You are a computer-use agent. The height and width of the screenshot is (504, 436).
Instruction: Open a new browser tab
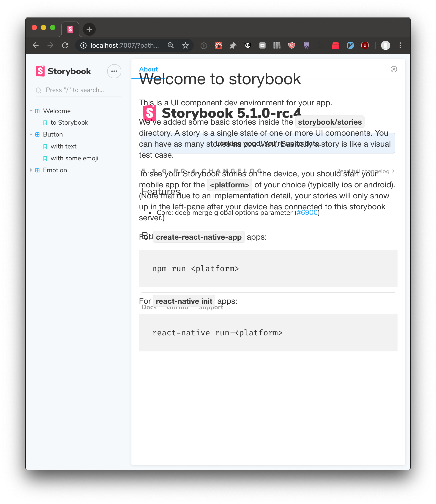click(89, 30)
